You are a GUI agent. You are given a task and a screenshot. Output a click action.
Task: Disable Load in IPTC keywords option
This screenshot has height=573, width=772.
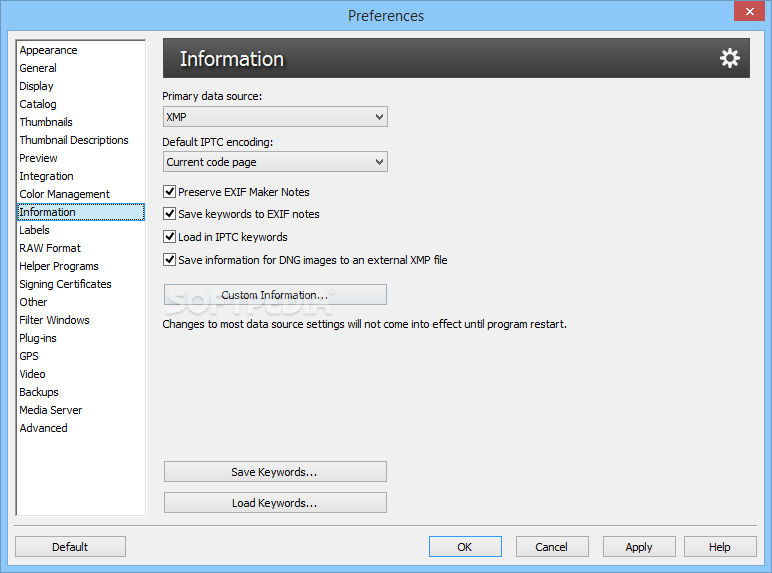[x=169, y=237]
